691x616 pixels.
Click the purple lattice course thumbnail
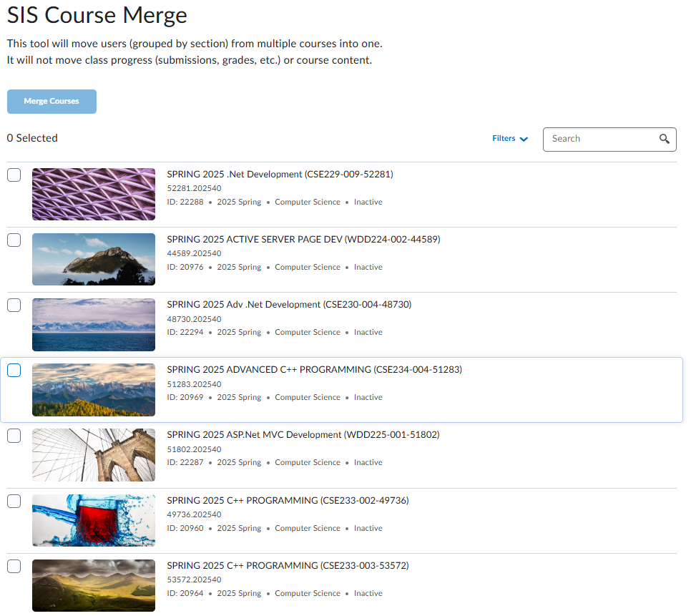94,195
